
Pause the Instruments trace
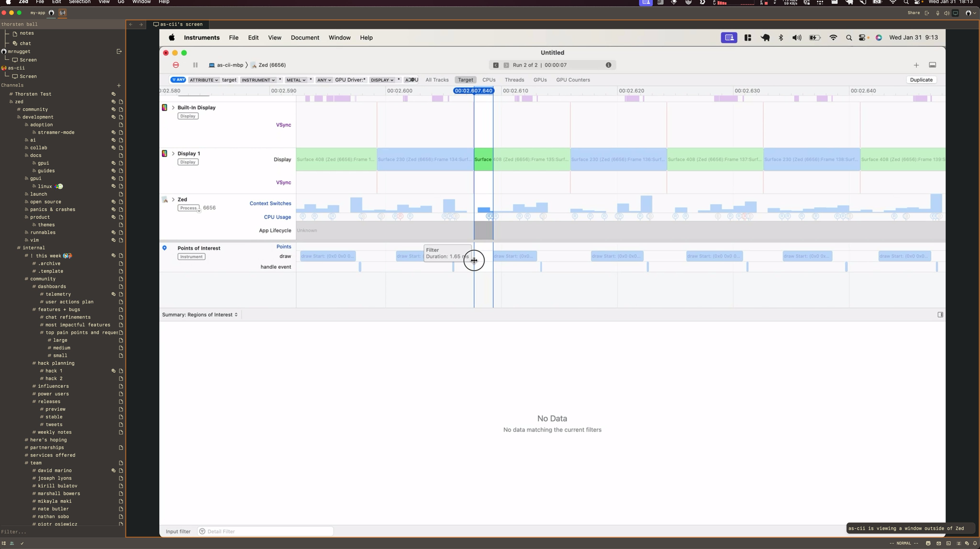click(x=195, y=65)
